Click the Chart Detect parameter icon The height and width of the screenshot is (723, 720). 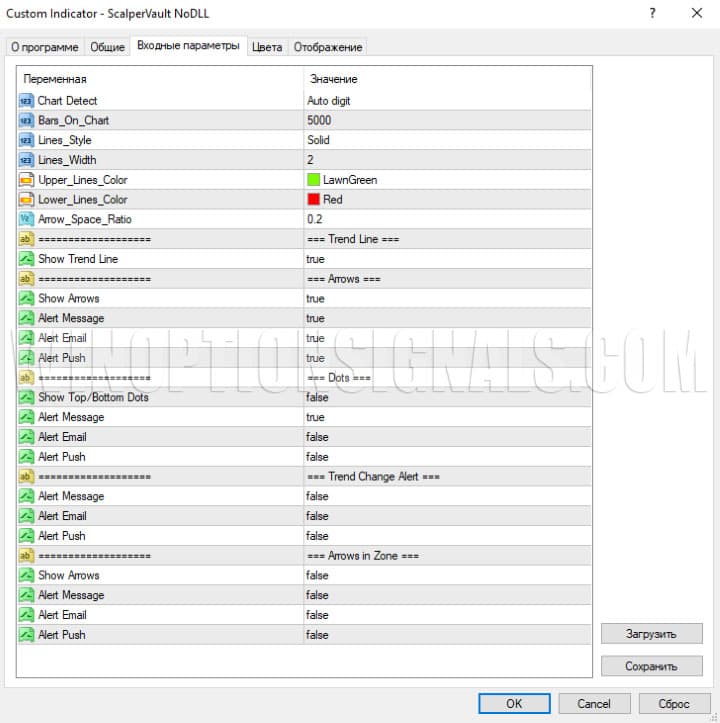pyautogui.click(x=26, y=101)
